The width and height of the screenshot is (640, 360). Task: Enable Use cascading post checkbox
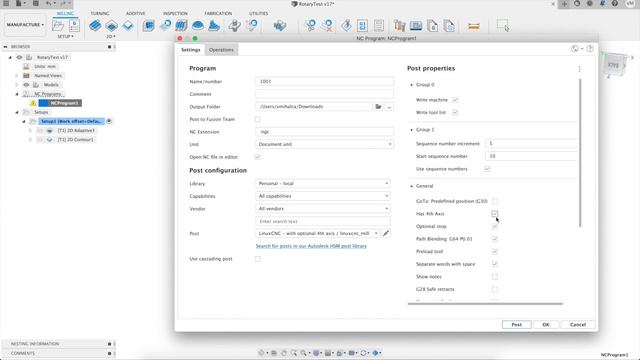click(258, 259)
